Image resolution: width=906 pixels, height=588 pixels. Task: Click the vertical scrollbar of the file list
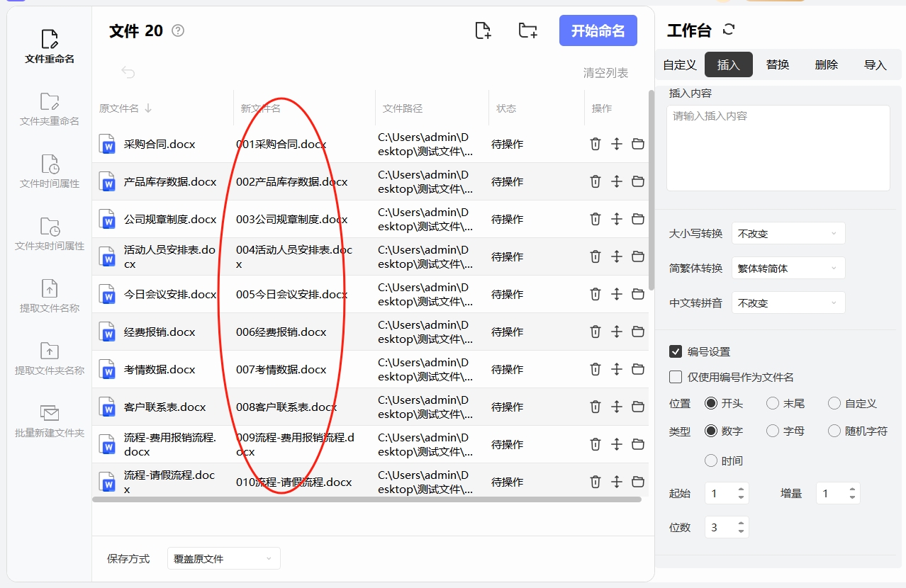[x=651, y=190]
